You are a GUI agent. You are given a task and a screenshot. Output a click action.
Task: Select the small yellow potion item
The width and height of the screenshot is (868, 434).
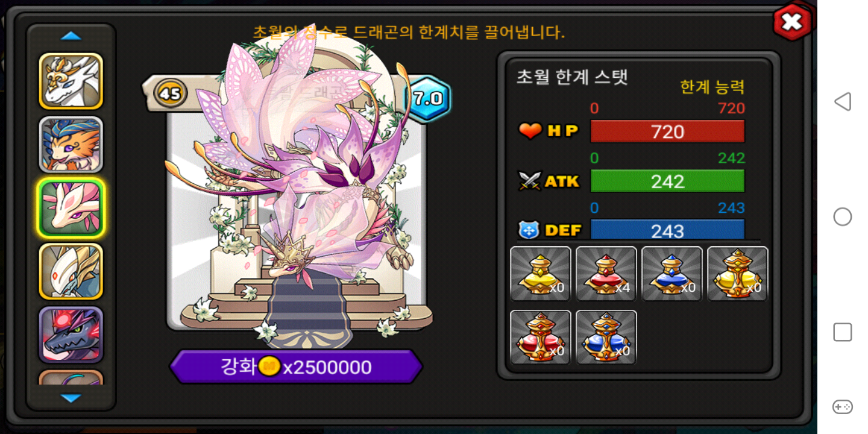tap(540, 274)
